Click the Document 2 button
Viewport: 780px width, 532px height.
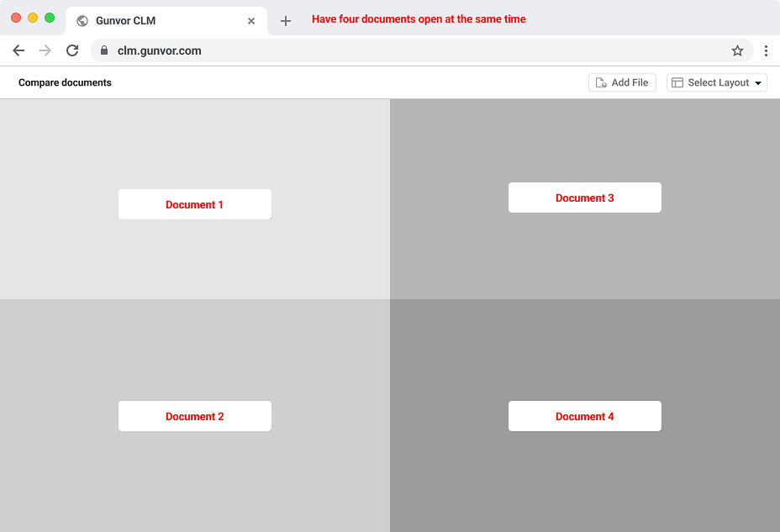click(x=194, y=416)
